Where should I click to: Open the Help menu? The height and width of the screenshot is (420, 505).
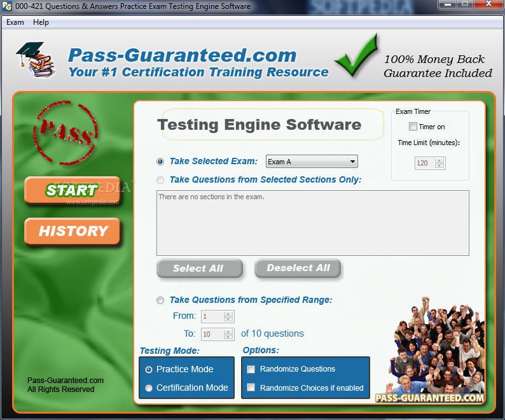pos(41,22)
